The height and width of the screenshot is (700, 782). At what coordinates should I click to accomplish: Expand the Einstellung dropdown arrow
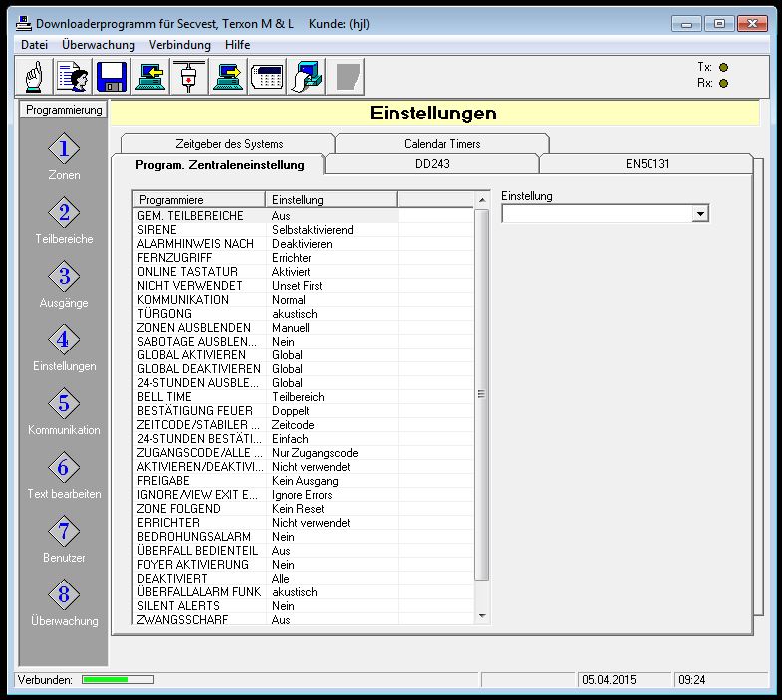point(700,214)
